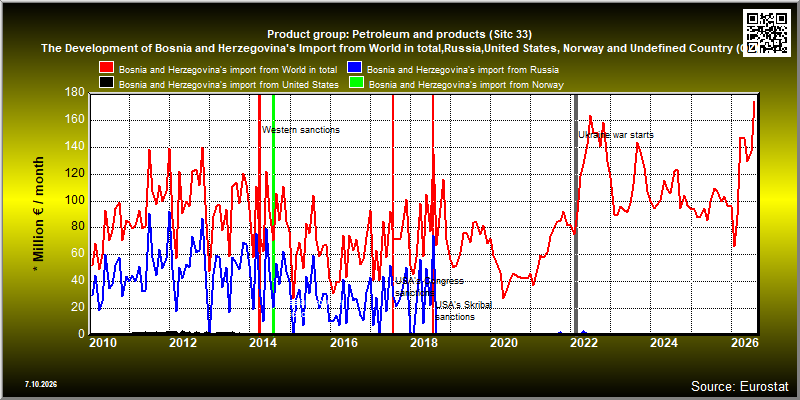The width and height of the screenshot is (800, 400).
Task: Click the x-axis label 2014
Action: pyautogui.click(x=264, y=342)
